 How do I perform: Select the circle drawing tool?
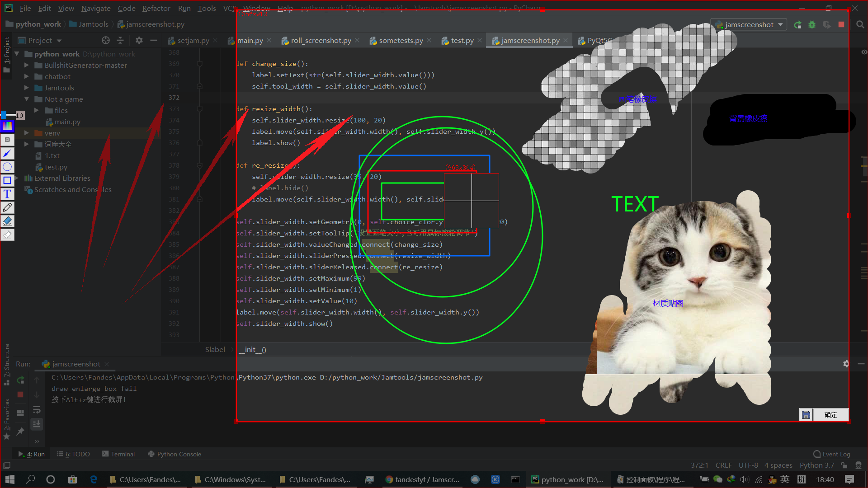pos(7,167)
